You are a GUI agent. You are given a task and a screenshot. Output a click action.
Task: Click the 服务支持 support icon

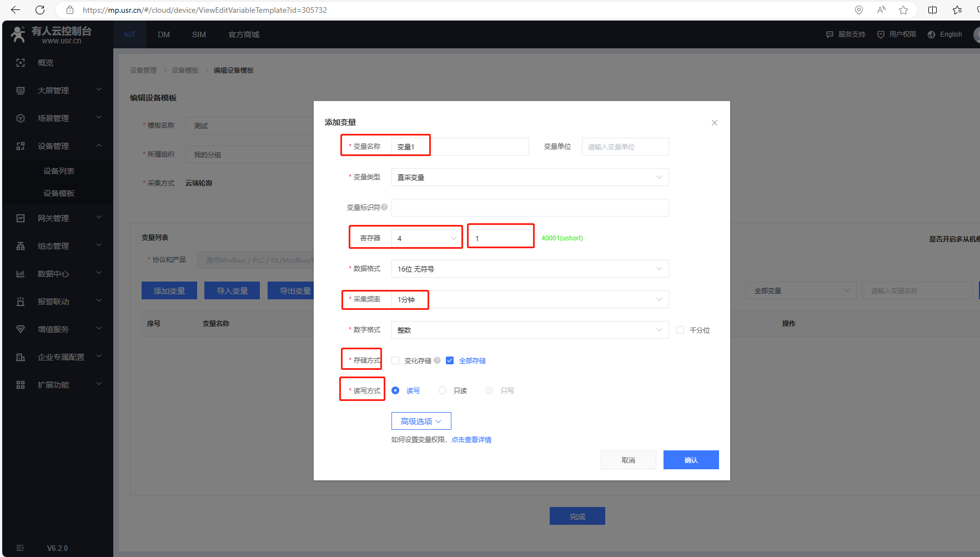830,34
